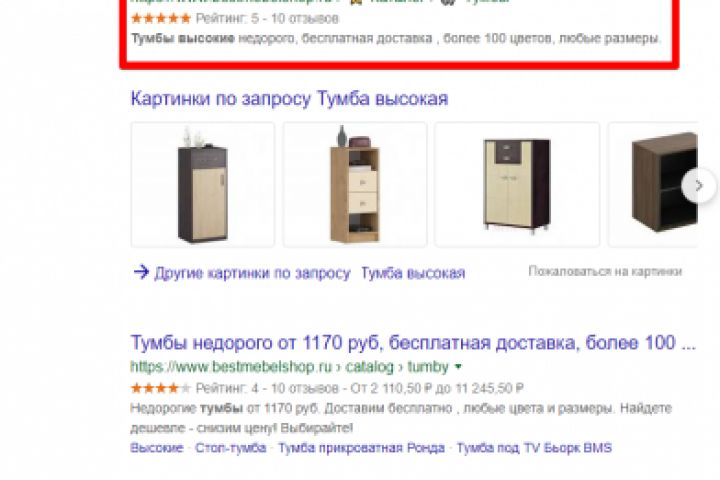Open the 'Стол-тумба' sitelink

coord(231,448)
